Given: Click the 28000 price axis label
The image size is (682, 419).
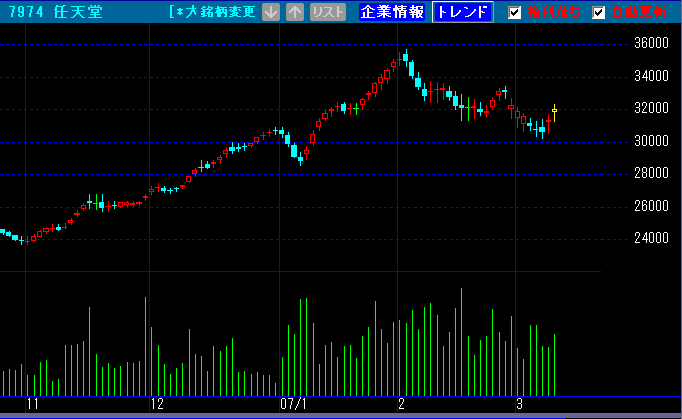Looking at the screenshot, I should pyautogui.click(x=651, y=173).
